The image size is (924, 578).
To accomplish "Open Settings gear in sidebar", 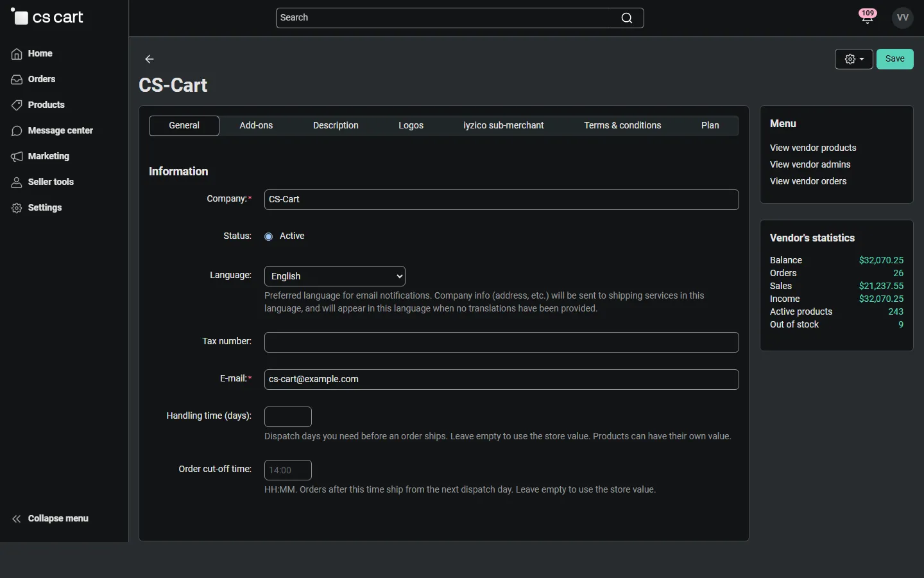I will coord(17,208).
